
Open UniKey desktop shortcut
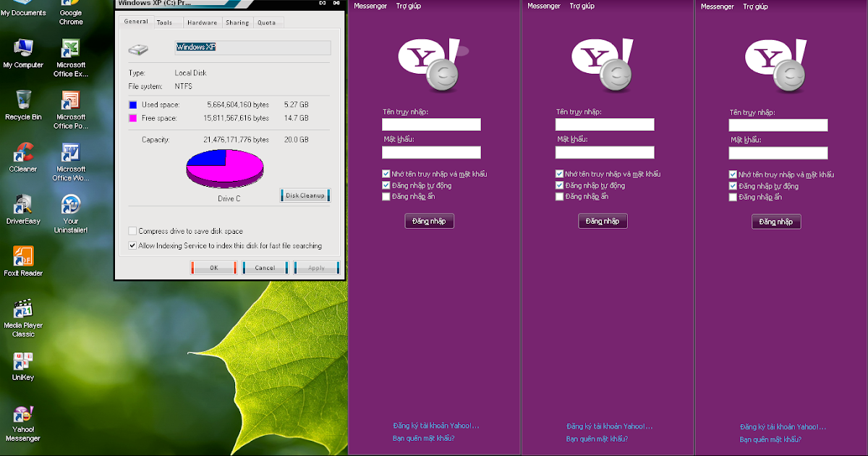23,366
